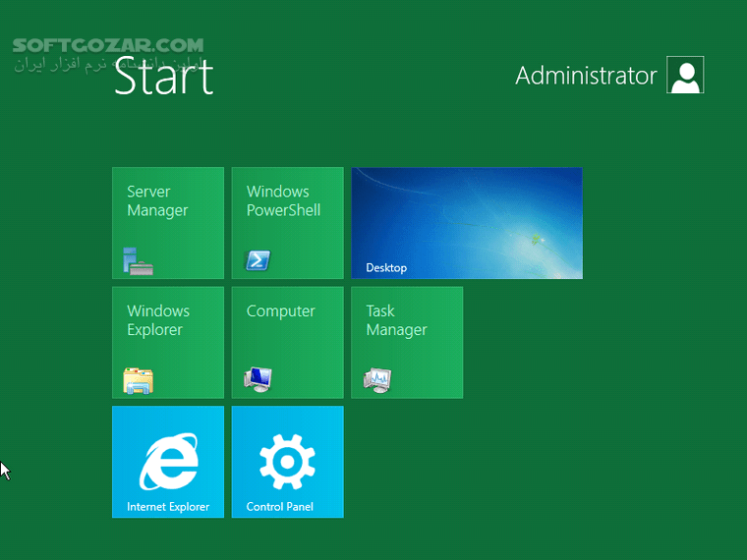Click the Server Manager tile icon
The image size is (747, 560).
[x=139, y=260]
